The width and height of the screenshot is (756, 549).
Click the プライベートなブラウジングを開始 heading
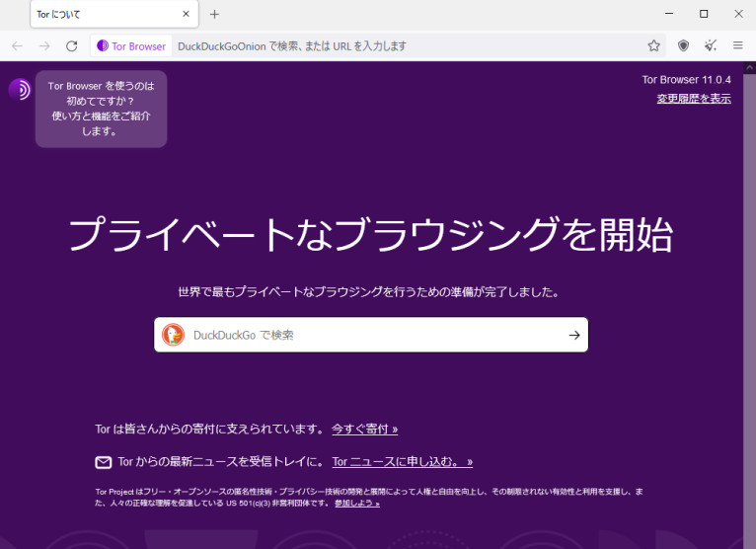pos(371,234)
